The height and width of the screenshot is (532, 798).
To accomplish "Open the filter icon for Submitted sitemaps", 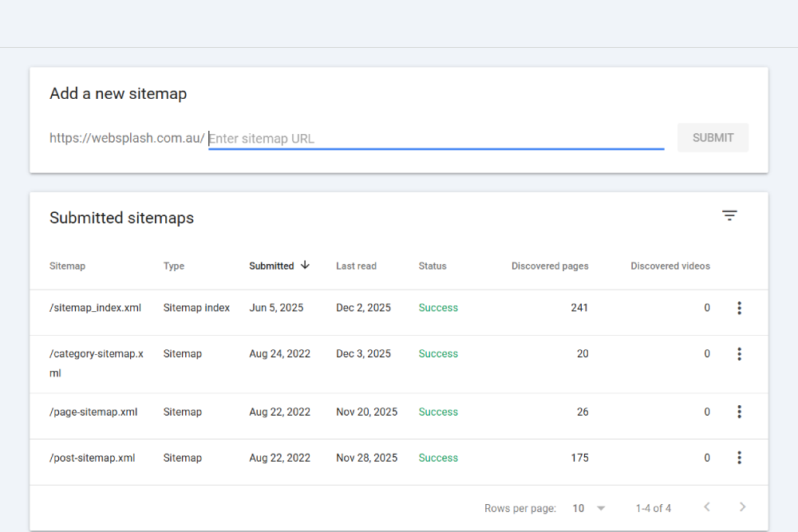I will (x=729, y=215).
